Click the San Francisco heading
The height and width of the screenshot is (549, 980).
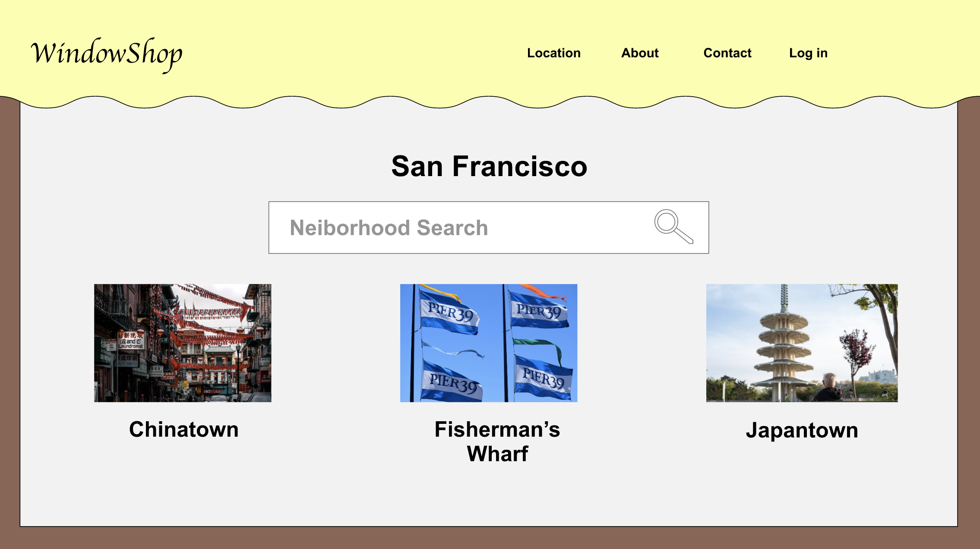click(x=489, y=166)
